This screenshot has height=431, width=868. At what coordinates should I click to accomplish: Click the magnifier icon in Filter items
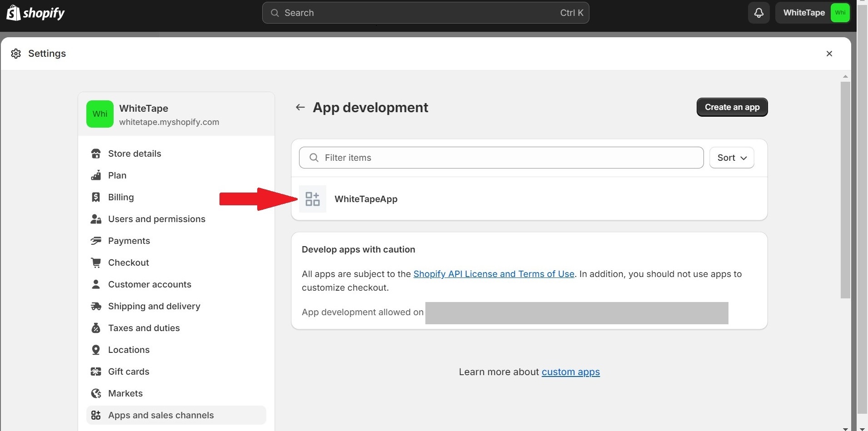pyautogui.click(x=314, y=158)
